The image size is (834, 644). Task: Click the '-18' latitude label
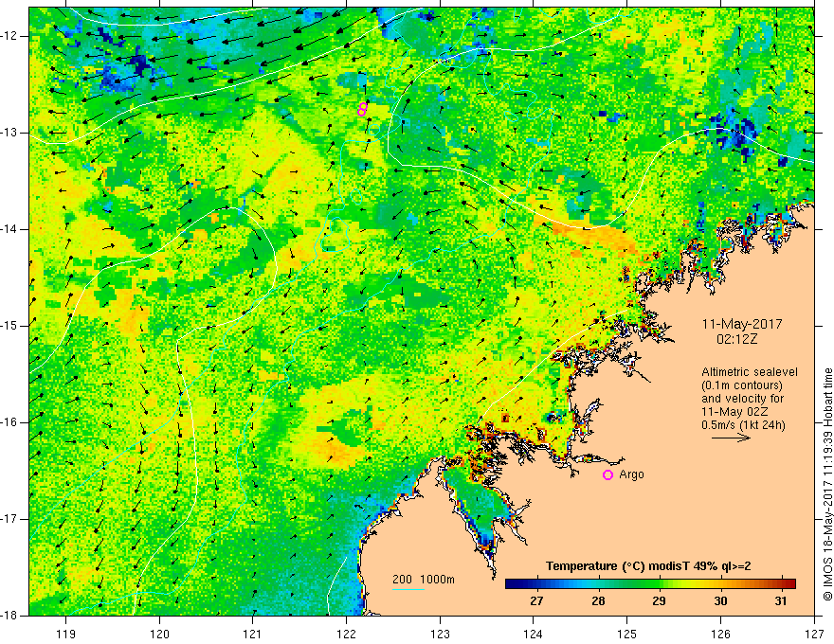[x=10, y=616]
